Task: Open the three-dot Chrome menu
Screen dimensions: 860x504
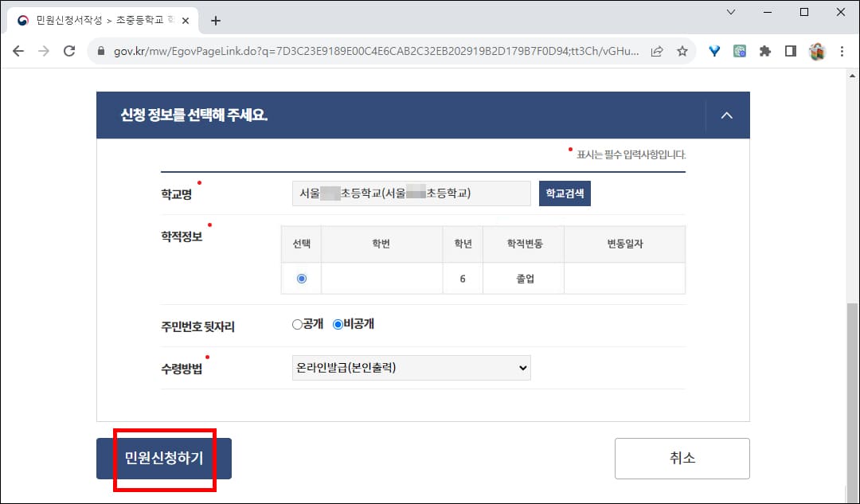Action: click(x=842, y=51)
